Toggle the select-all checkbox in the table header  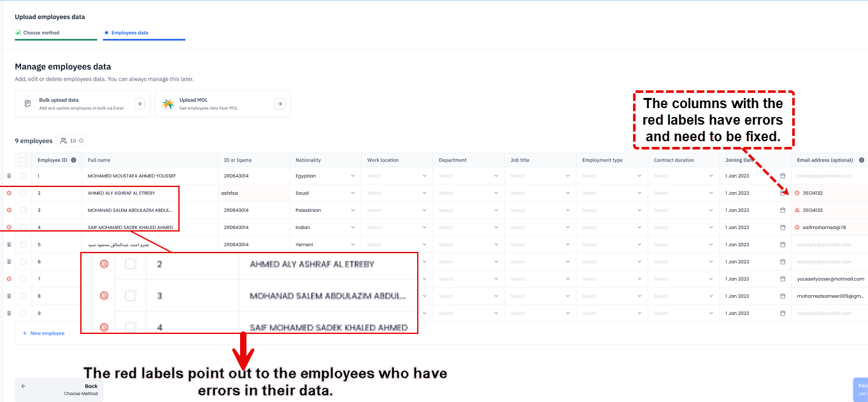pos(23,160)
